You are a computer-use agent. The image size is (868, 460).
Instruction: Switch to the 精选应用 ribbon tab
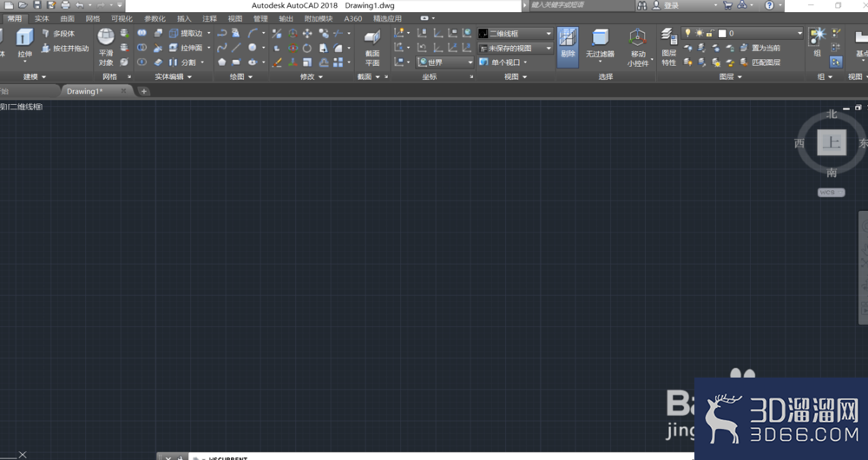[x=387, y=18]
